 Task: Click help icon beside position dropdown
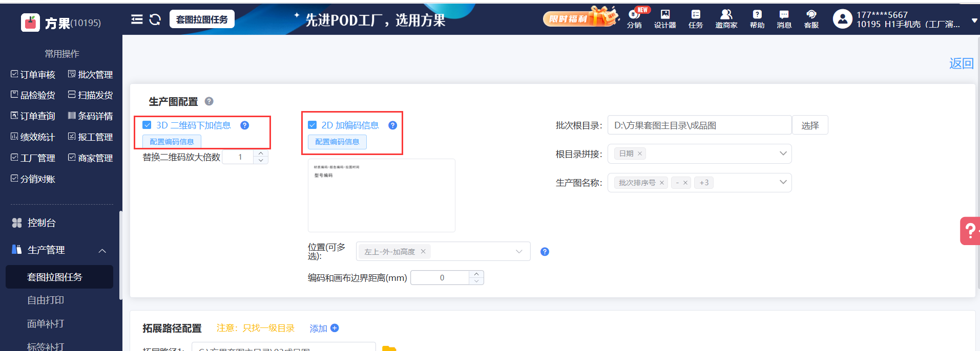tap(545, 251)
